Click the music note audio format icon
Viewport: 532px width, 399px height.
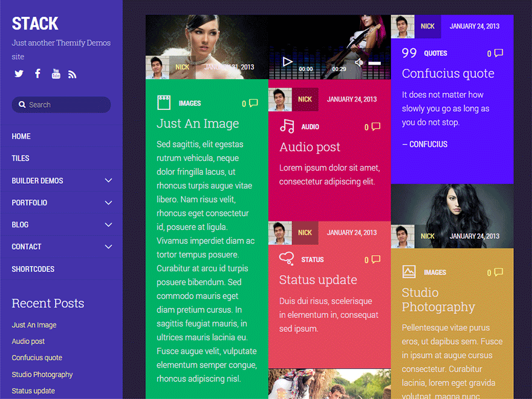tap(287, 126)
